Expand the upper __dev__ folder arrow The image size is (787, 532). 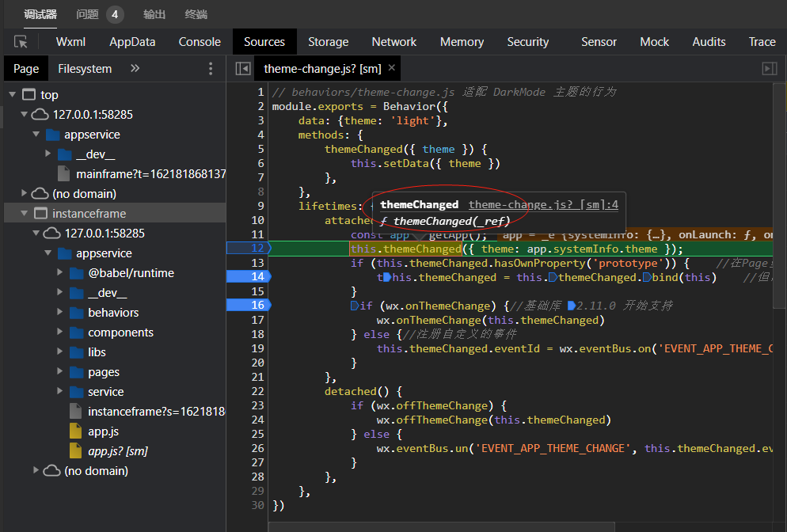pyautogui.click(x=48, y=154)
